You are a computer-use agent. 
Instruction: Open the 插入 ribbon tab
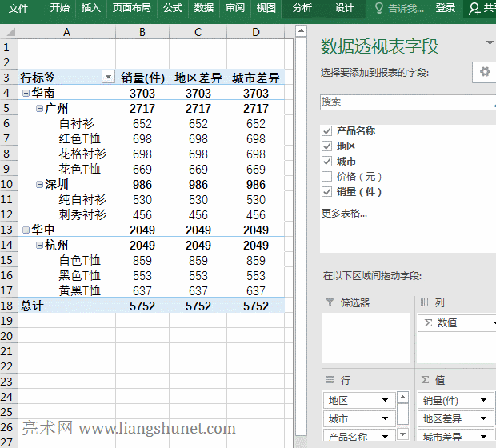[91, 8]
